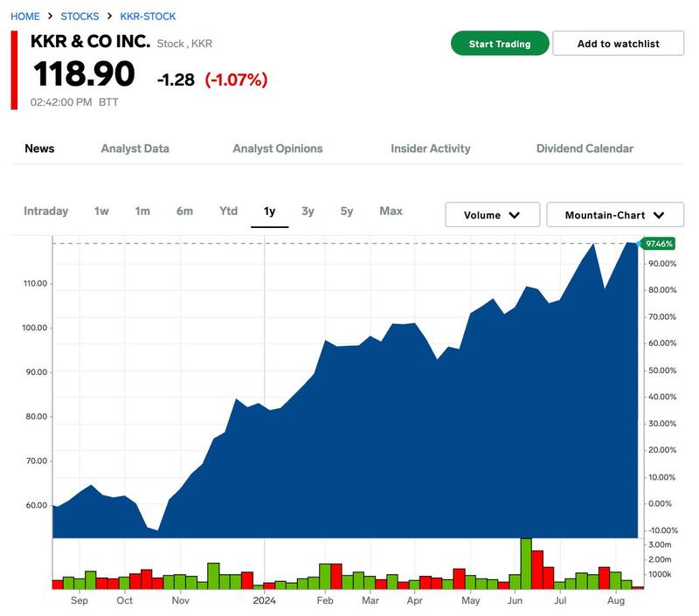The height and width of the screenshot is (616, 699).
Task: Click the Stock, KKR ticker label
Action: tap(184, 44)
